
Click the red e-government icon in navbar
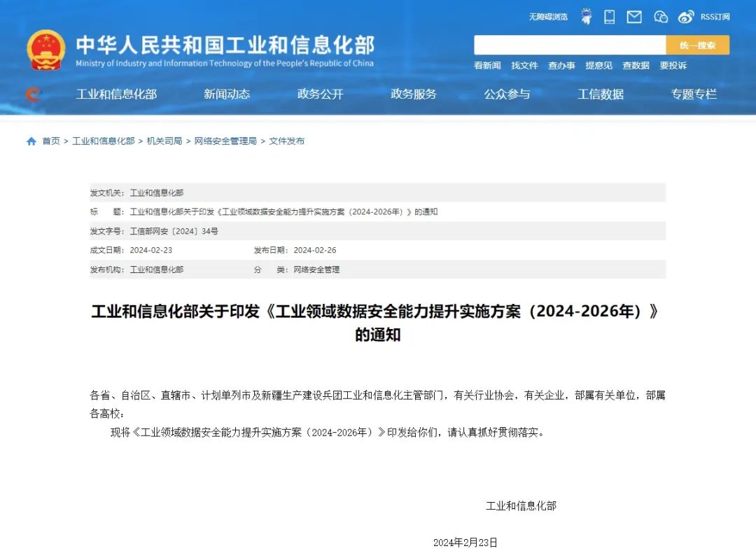pyautogui.click(x=33, y=94)
